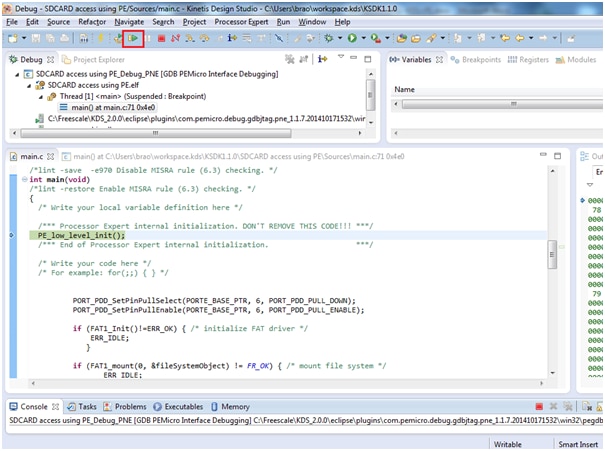The width and height of the screenshot is (605, 451).
Task: Click the code editor vertical scrollbar
Action: [552, 250]
